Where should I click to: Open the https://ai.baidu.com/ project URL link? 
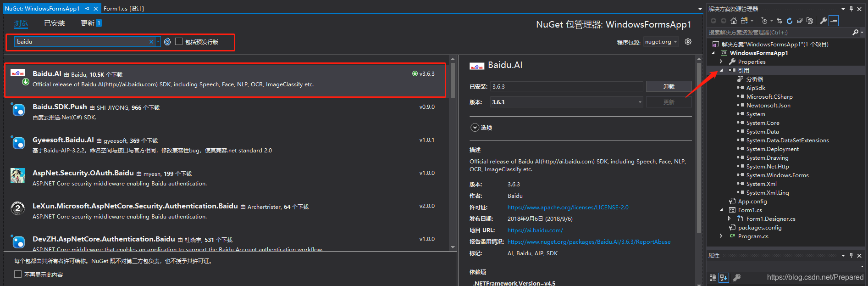(535, 230)
